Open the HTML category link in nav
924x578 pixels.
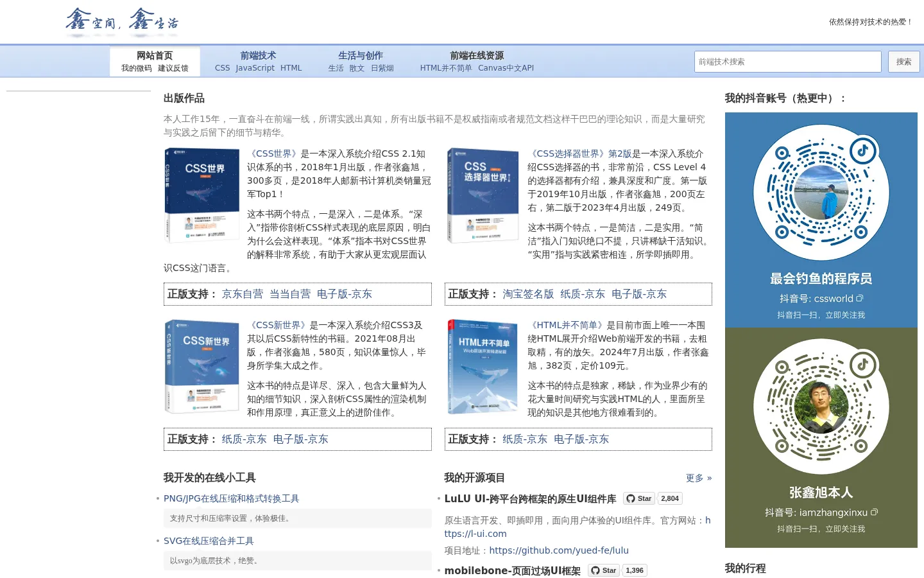pos(291,68)
